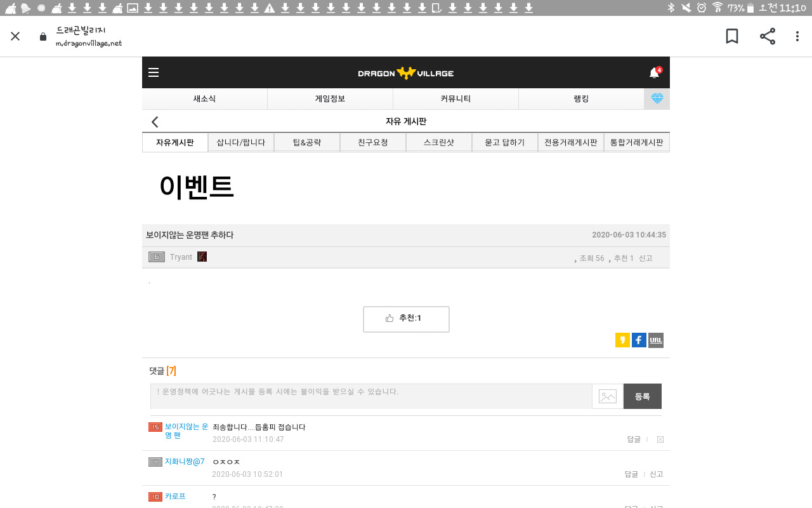812x508 pixels.
Task: Click the 지화니짱@7 commenter name
Action: (x=185, y=462)
